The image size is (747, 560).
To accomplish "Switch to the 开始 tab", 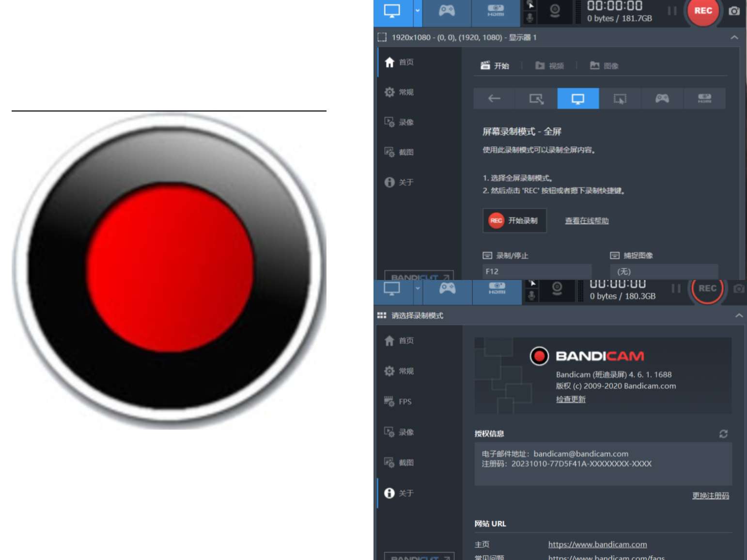I will 495,66.
